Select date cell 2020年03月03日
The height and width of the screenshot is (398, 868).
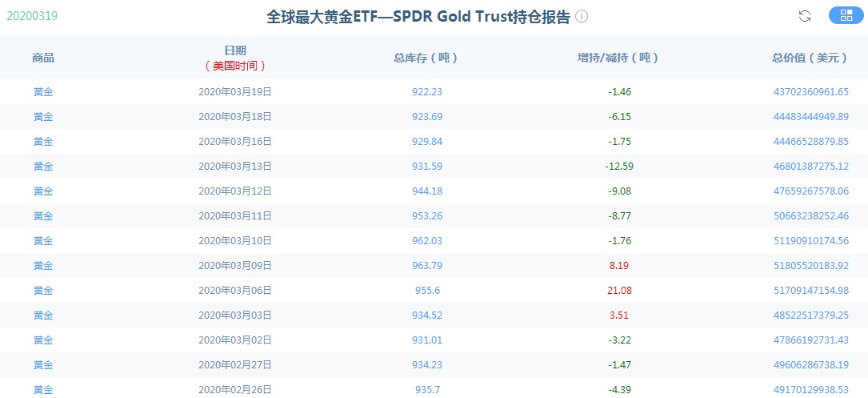[235, 316]
